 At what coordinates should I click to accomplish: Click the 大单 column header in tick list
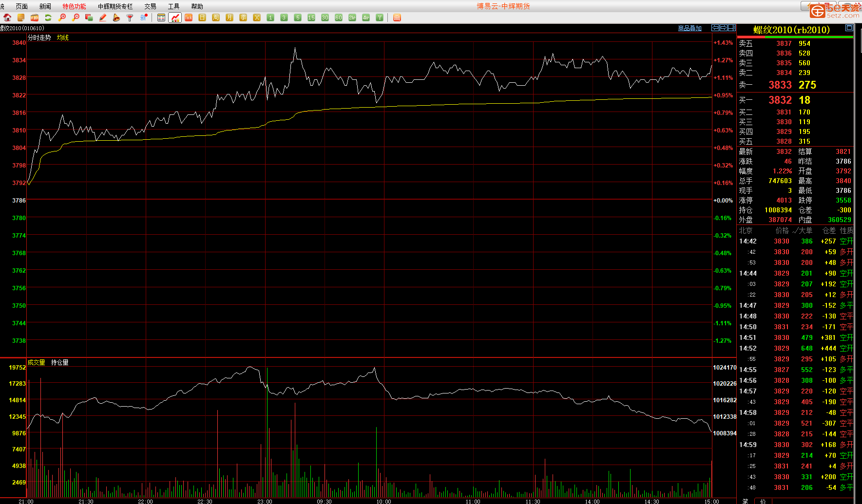pos(806,230)
